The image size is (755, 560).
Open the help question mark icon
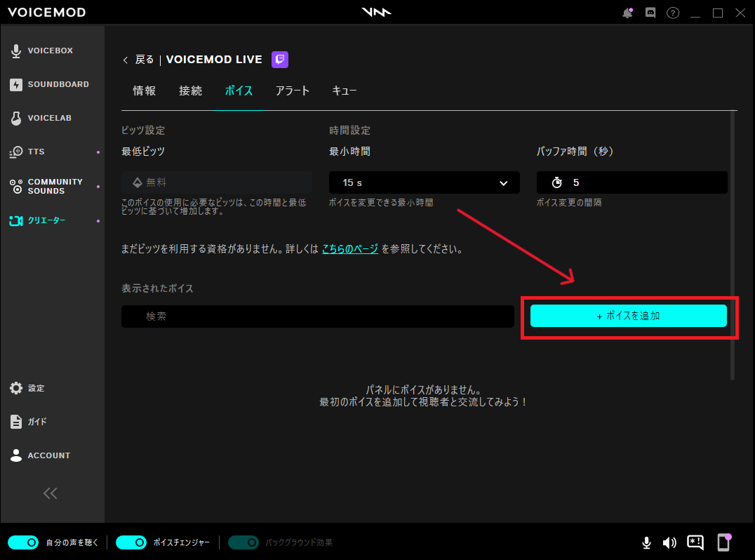point(673,13)
